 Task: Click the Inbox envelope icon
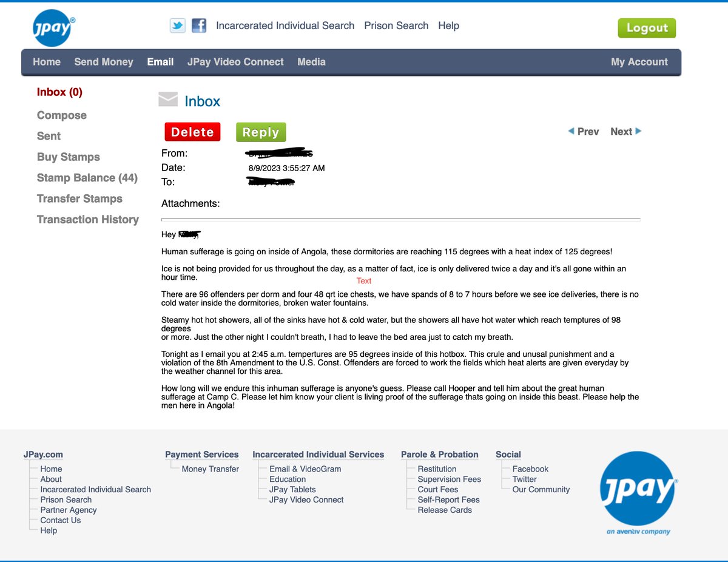click(168, 100)
